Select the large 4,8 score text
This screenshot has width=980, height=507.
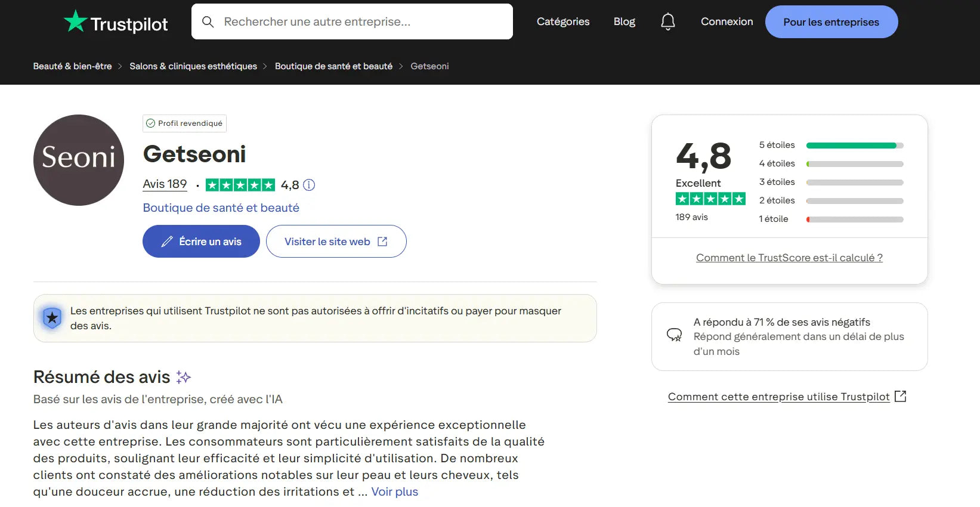[x=703, y=156]
